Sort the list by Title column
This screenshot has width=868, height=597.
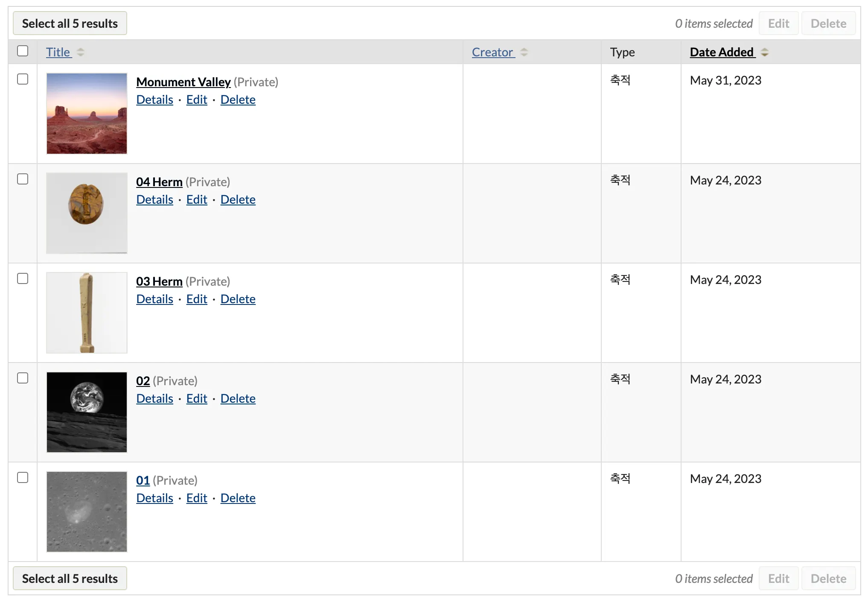pos(58,52)
